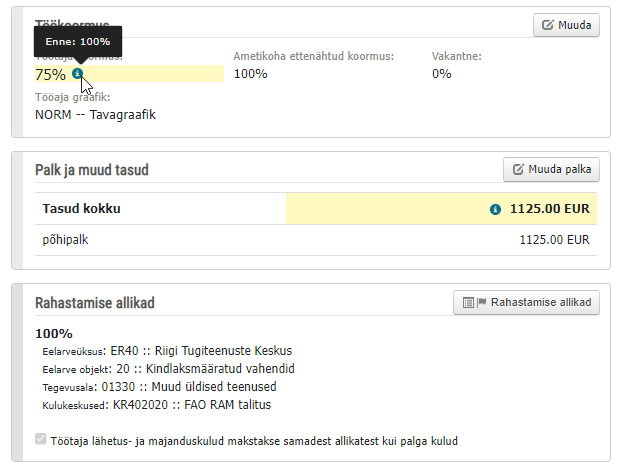Click the Palk ja muud tasud heading

coord(92,170)
